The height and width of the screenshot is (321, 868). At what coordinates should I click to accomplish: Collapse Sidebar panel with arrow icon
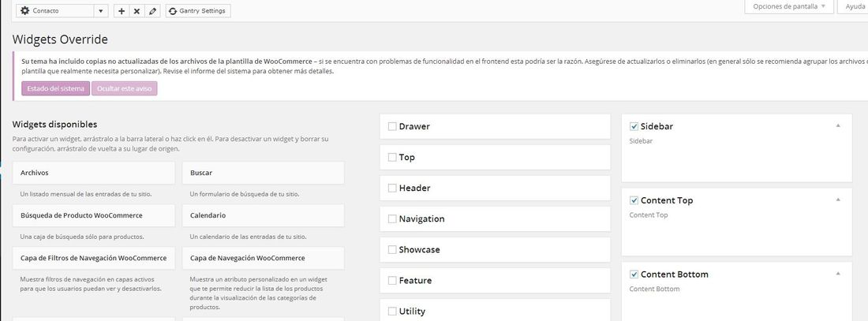838,125
